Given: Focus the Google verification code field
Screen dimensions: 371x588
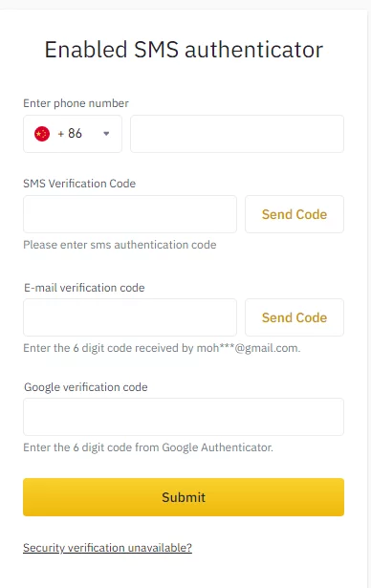Looking at the screenshot, I should (x=184, y=417).
